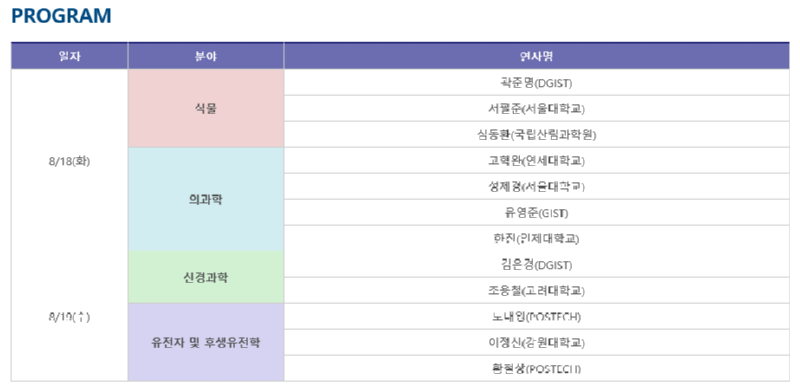Click the blue 의과학 category cell
Viewport: 800px width, 390px height.
(206, 200)
